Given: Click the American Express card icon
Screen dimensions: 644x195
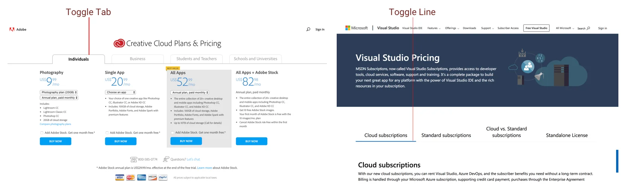Looking at the screenshot, I should [142, 177].
